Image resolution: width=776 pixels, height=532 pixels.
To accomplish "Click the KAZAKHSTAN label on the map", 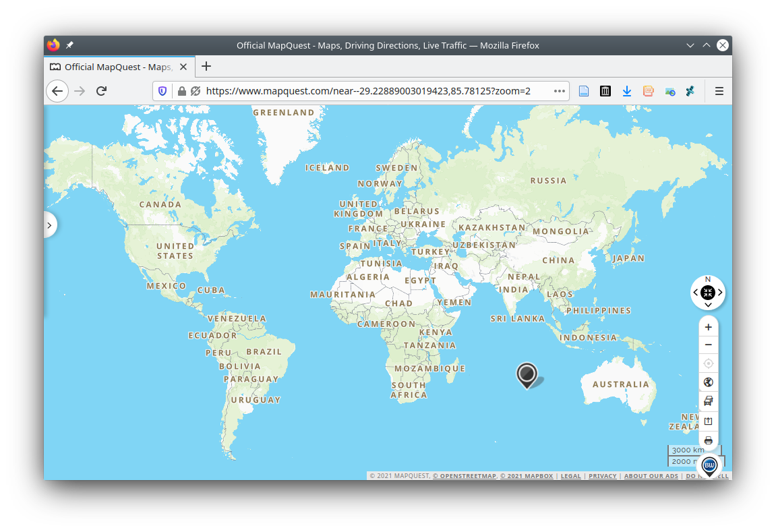I will click(x=492, y=228).
